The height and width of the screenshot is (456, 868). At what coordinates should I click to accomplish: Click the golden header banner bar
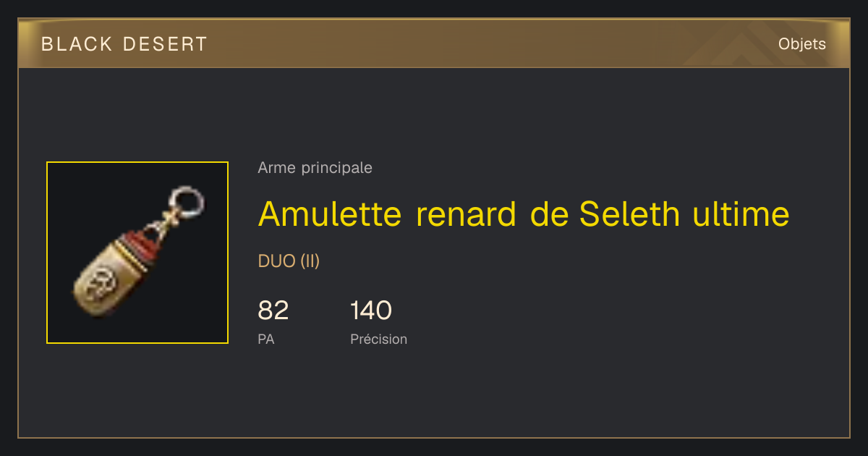434,43
